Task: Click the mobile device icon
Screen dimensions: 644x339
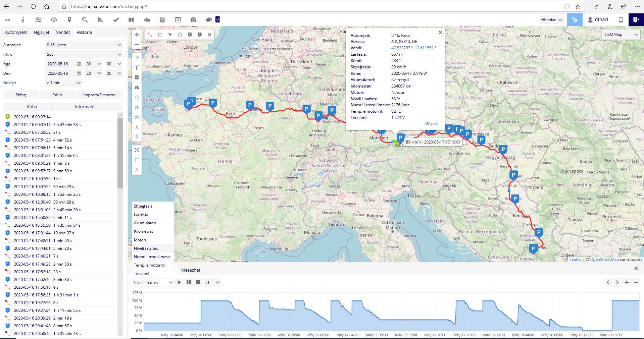Action: click(x=621, y=20)
